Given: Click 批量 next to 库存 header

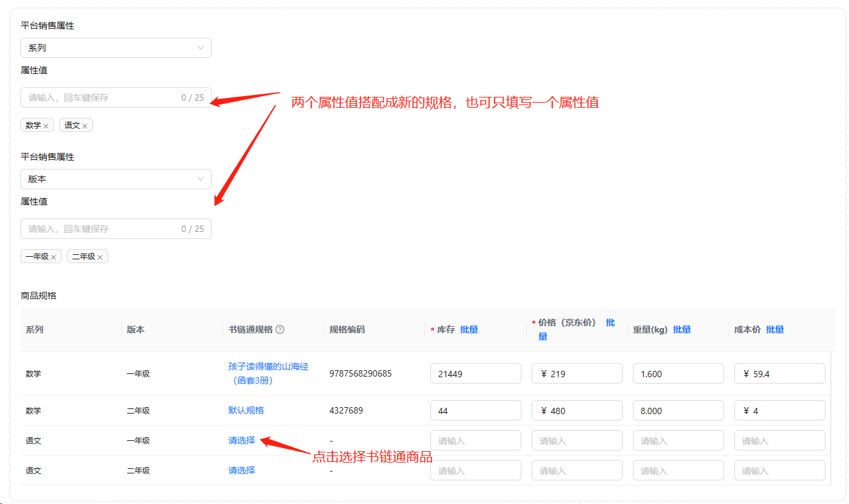Looking at the screenshot, I should point(469,329).
